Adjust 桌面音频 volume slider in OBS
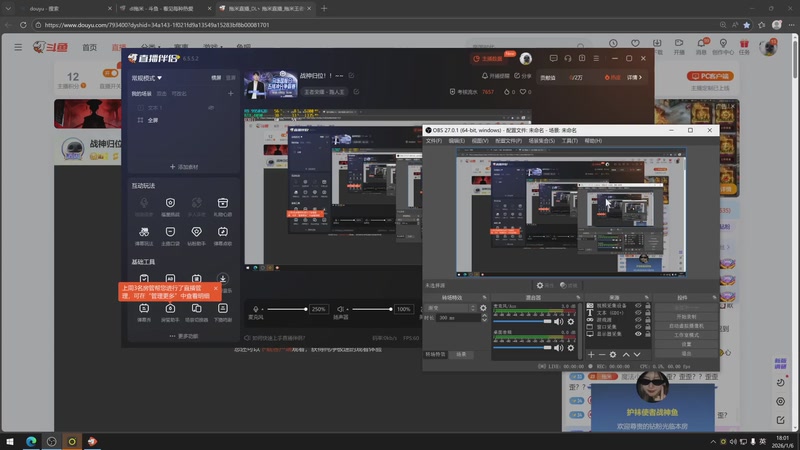The image size is (800, 450). [x=522, y=348]
